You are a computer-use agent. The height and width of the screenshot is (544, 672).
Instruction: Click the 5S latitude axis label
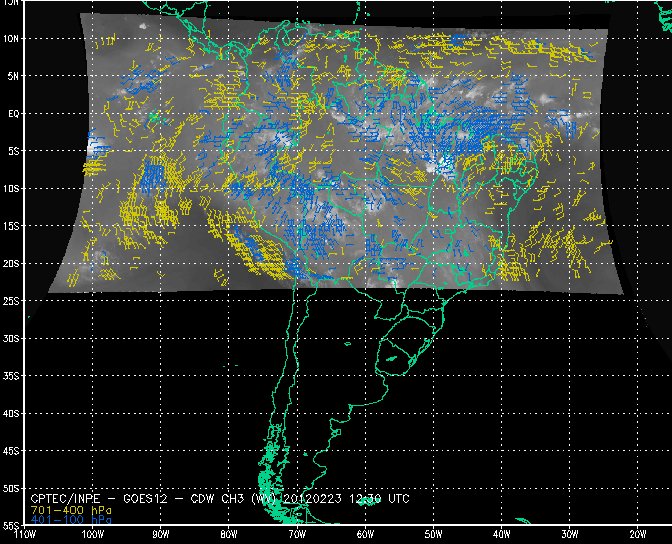click(13, 151)
